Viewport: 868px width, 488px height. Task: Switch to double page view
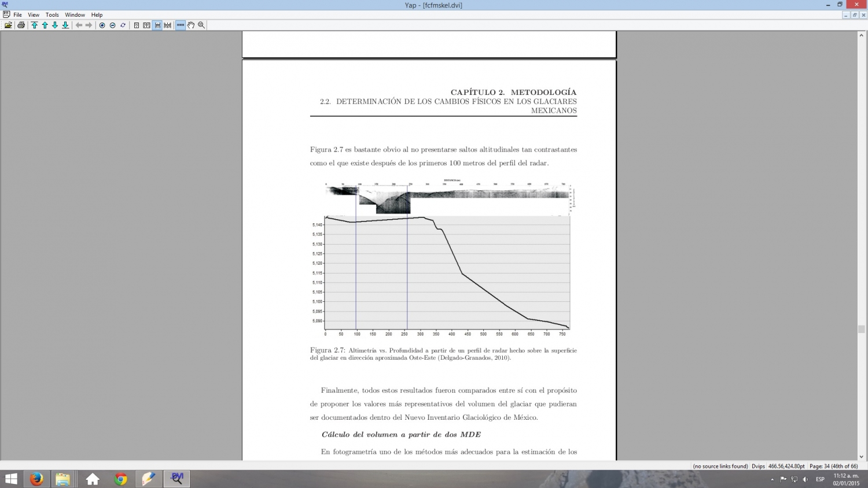tap(147, 25)
